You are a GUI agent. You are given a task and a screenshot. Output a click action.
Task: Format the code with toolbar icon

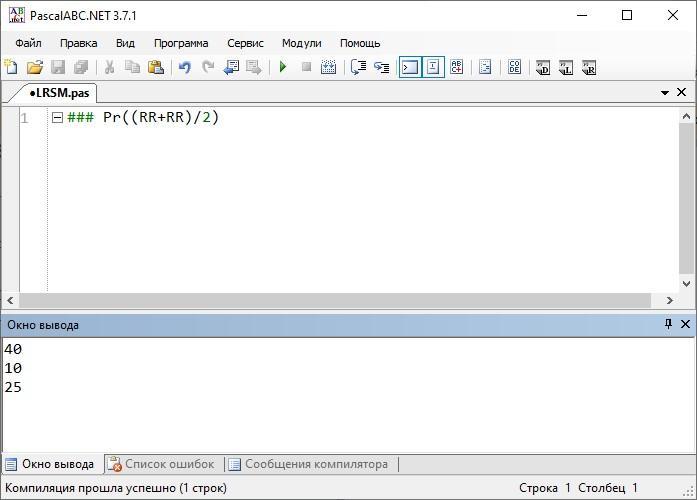(485, 67)
